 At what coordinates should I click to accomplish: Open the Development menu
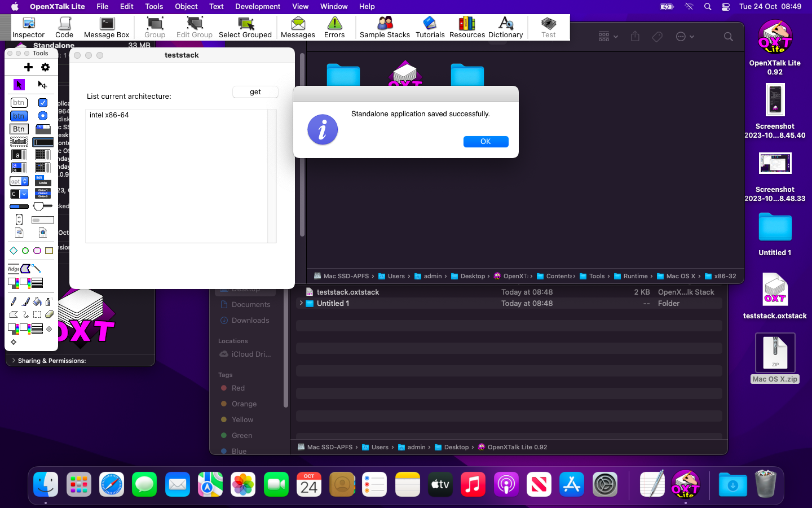258,7
